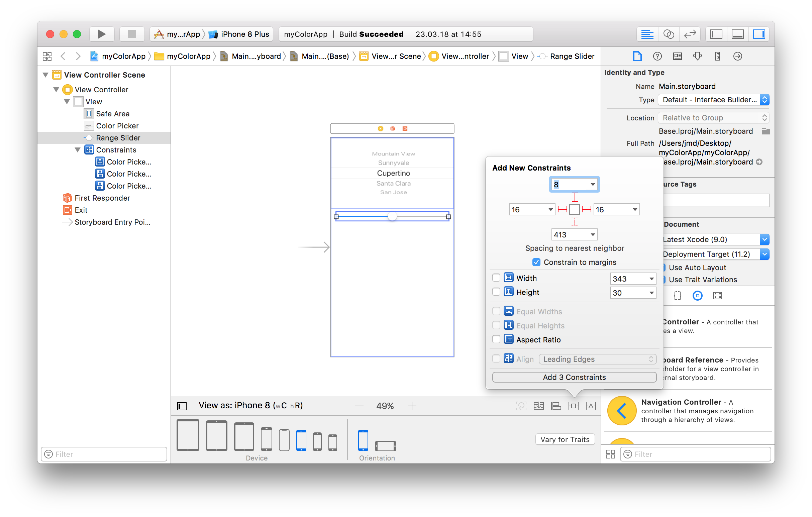Collapse the Constraints group in outline
The height and width of the screenshot is (517, 812).
pyautogui.click(x=78, y=150)
